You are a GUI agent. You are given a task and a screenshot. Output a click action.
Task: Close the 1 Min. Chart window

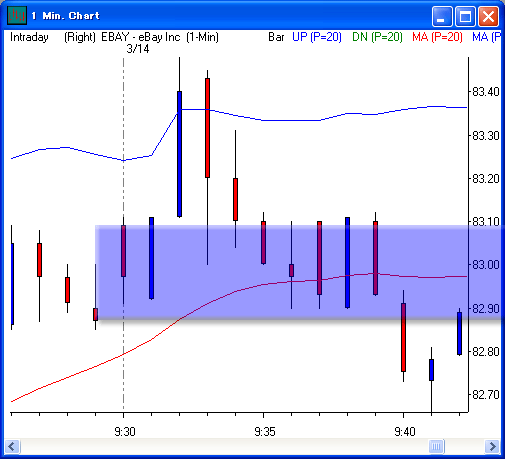(488, 16)
